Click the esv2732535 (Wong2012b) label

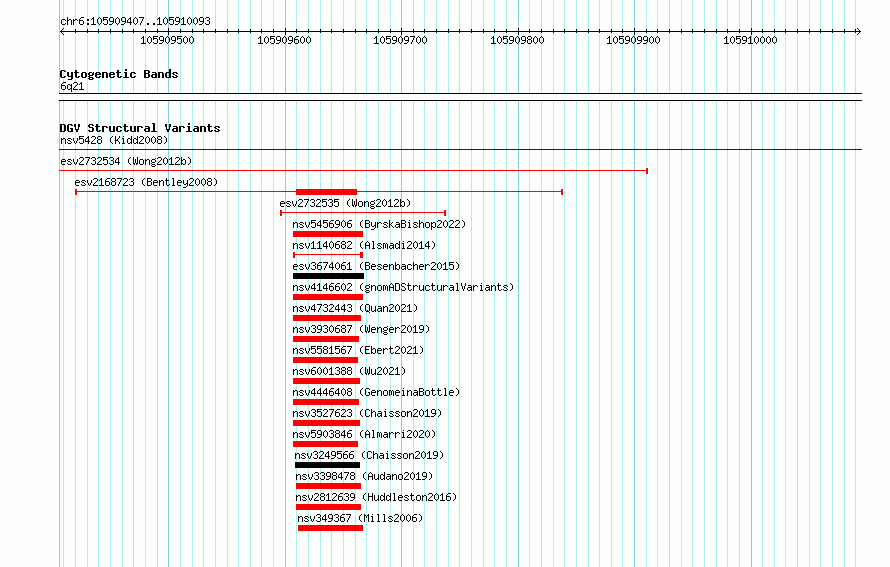345,203
